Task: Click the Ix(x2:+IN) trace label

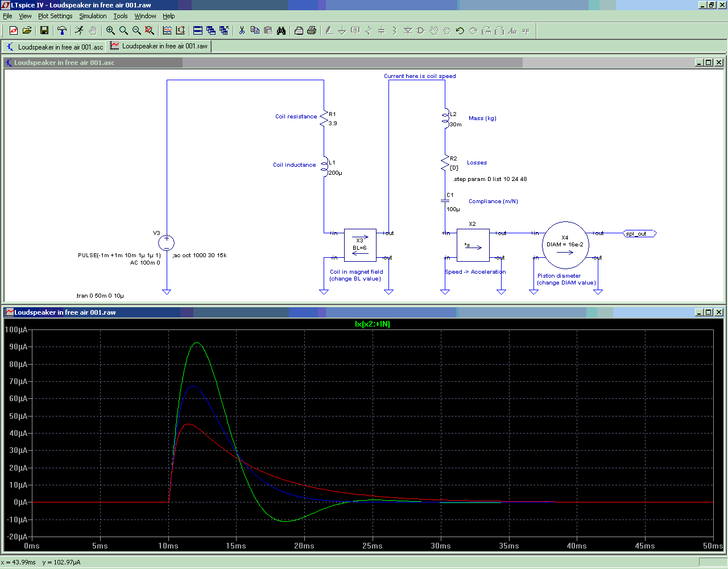Action: [x=373, y=324]
